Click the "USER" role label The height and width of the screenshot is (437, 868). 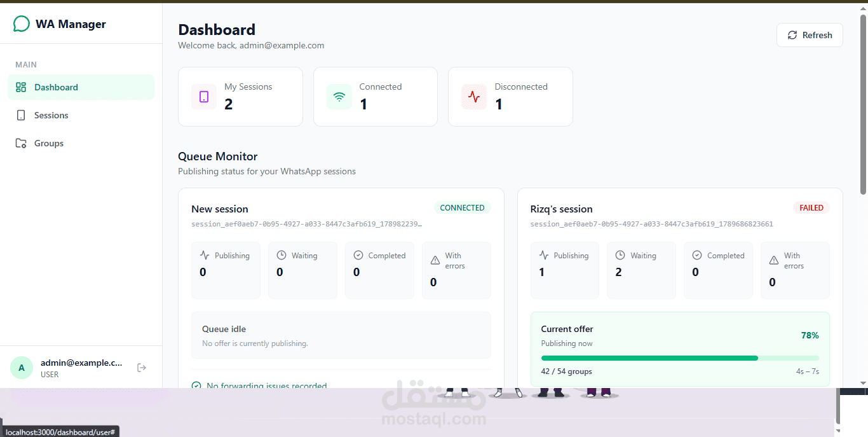50,375
